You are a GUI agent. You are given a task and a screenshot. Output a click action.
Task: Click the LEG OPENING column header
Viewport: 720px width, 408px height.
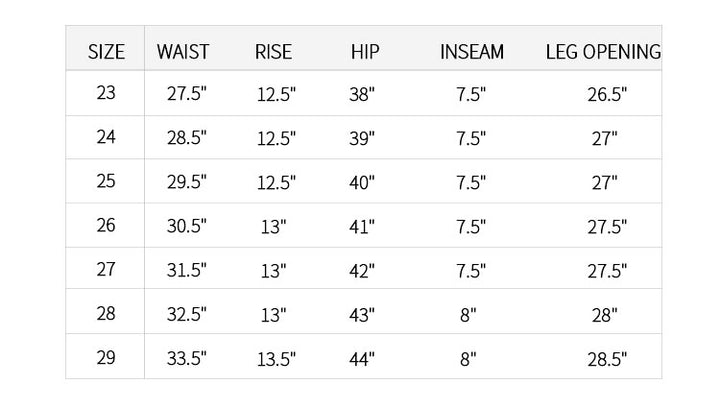603,52
